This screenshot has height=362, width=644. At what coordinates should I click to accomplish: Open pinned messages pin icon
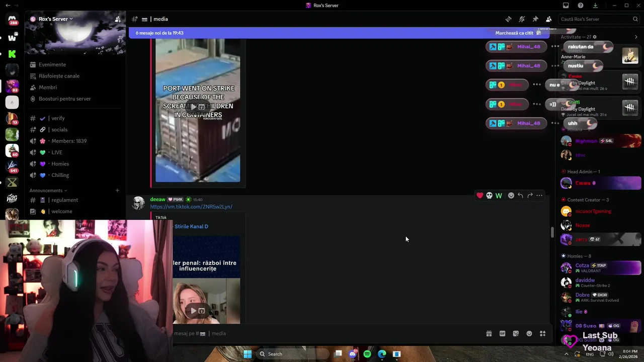pos(535,19)
